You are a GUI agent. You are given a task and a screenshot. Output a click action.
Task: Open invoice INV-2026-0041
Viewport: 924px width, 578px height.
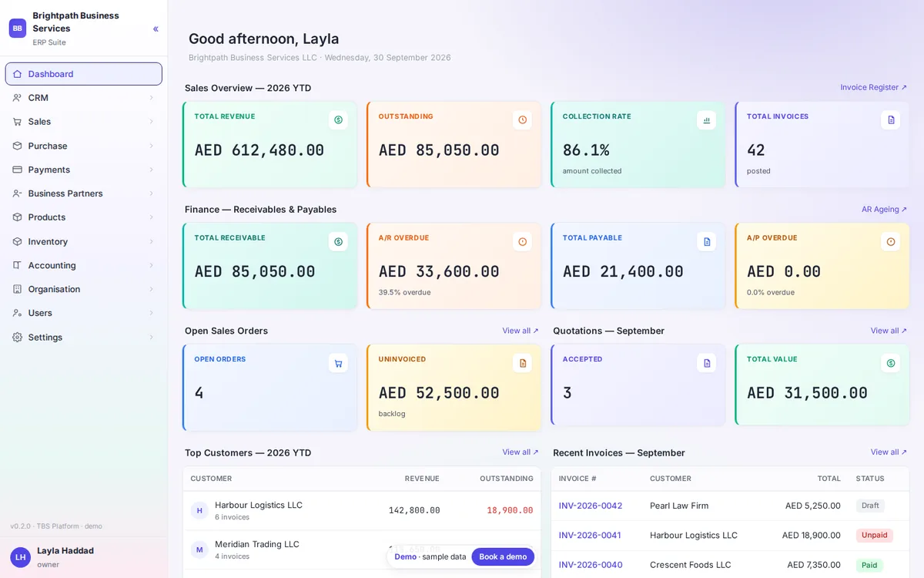(x=590, y=535)
